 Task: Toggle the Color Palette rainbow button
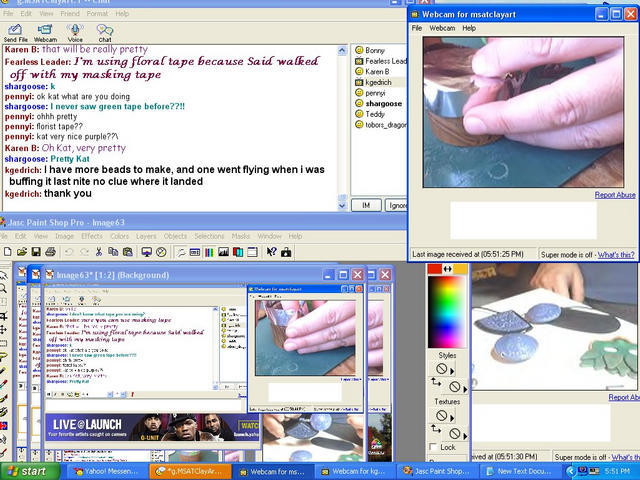209,252
